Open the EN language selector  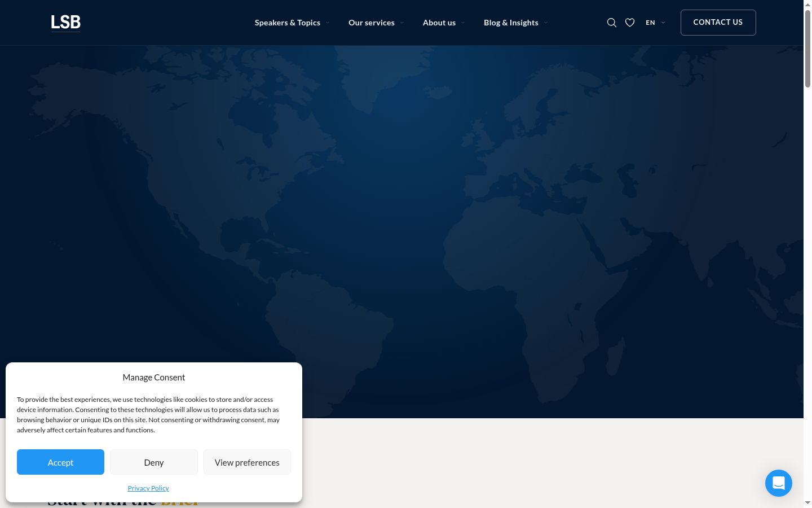click(655, 23)
